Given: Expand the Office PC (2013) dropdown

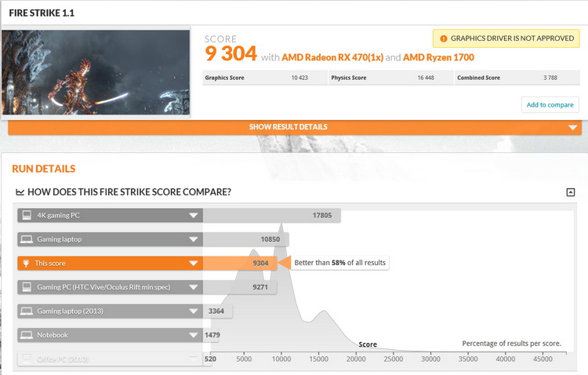Looking at the screenshot, I should (193, 359).
